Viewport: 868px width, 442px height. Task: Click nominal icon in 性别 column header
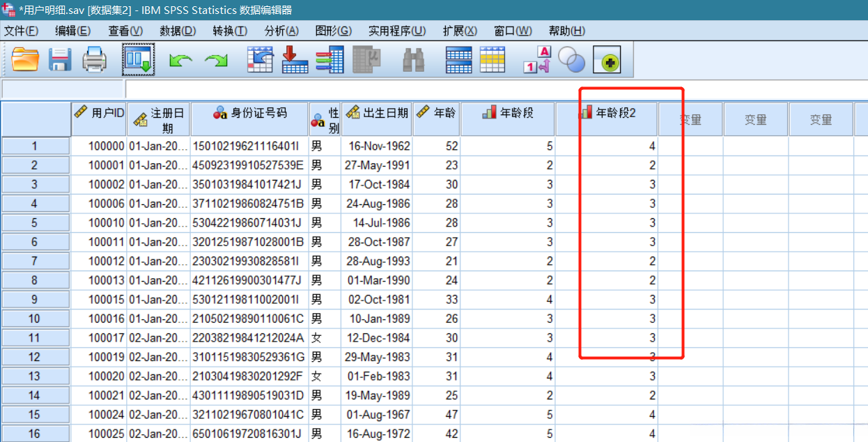pyautogui.click(x=318, y=119)
